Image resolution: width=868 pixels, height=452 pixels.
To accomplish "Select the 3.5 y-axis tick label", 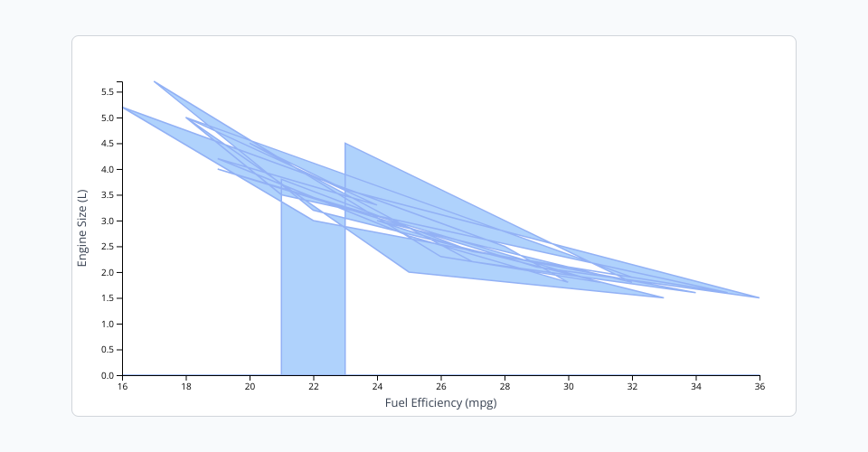I will click(107, 195).
